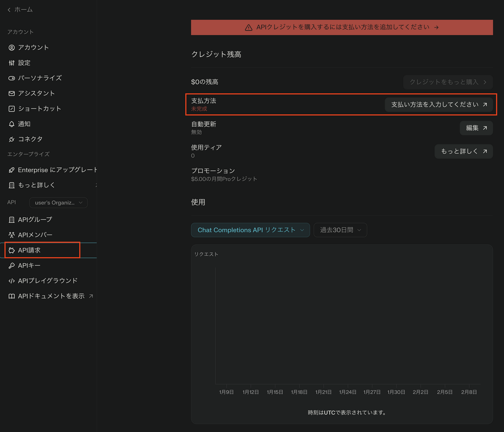This screenshot has height=432, width=504.
Task: Select the APIグループ building icon
Action: pos(11,219)
